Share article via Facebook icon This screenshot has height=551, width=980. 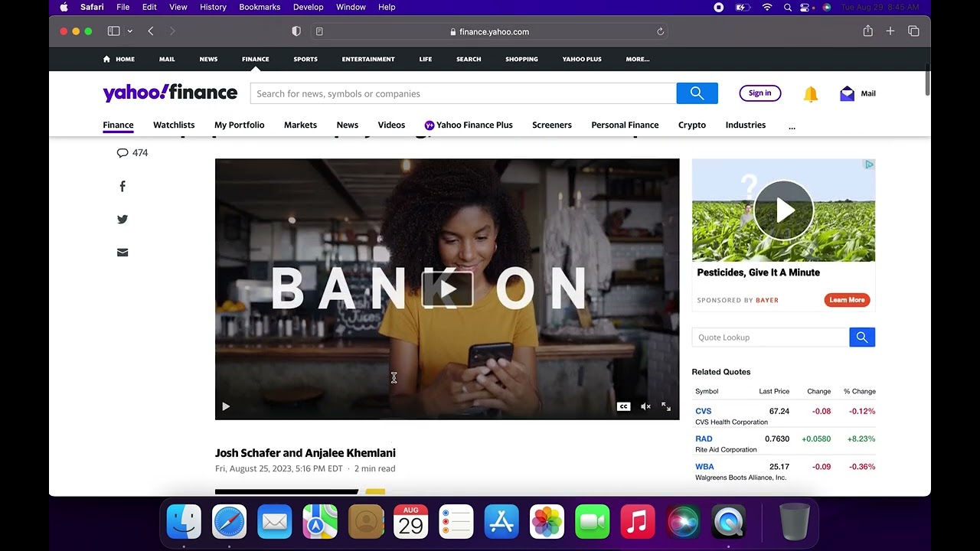(122, 186)
